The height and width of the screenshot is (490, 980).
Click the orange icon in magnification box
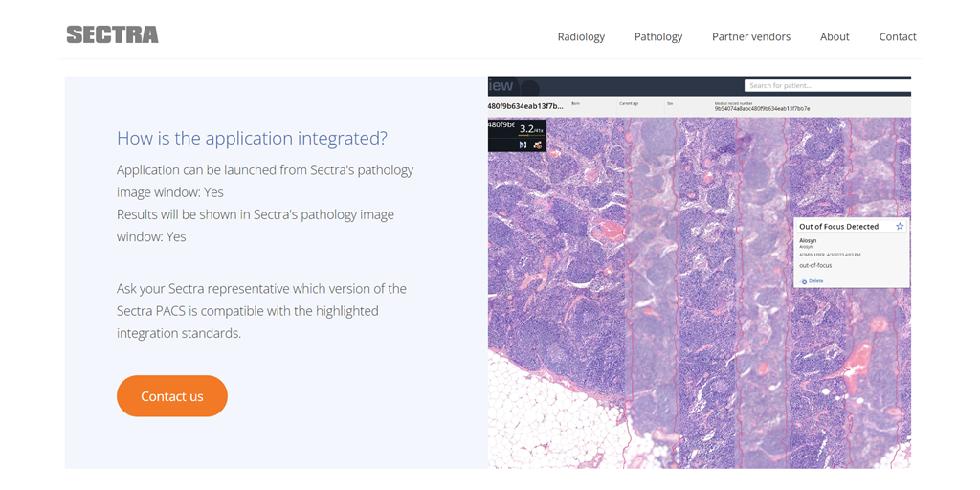pyautogui.click(x=538, y=145)
